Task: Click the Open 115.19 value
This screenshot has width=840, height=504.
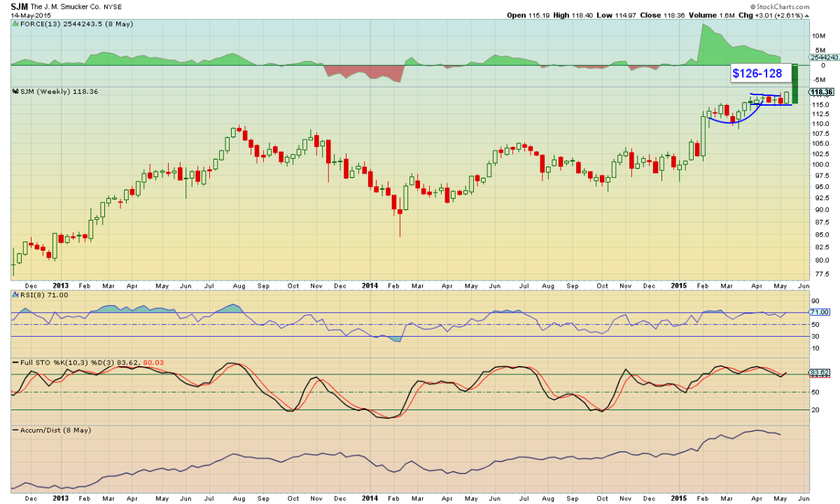Action: (528, 14)
